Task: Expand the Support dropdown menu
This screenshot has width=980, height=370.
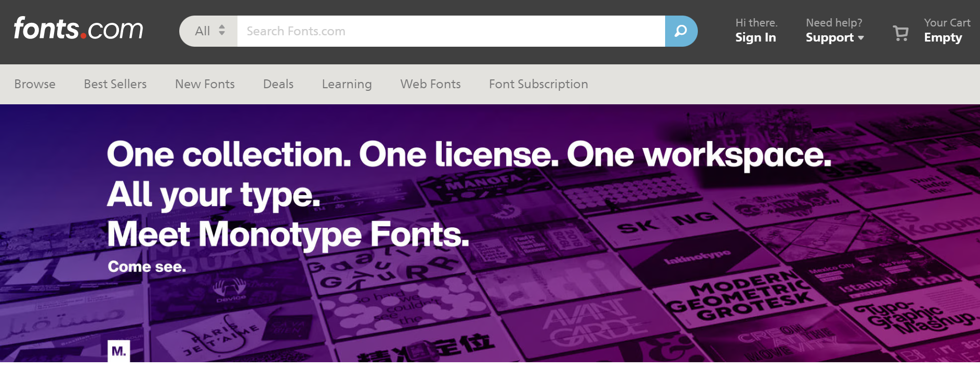Action: 835,37
